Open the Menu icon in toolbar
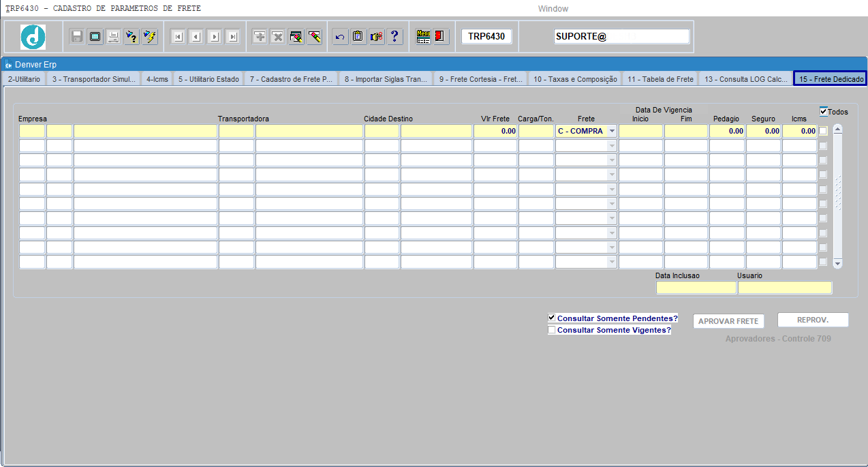The width and height of the screenshot is (868, 467). coord(423,37)
